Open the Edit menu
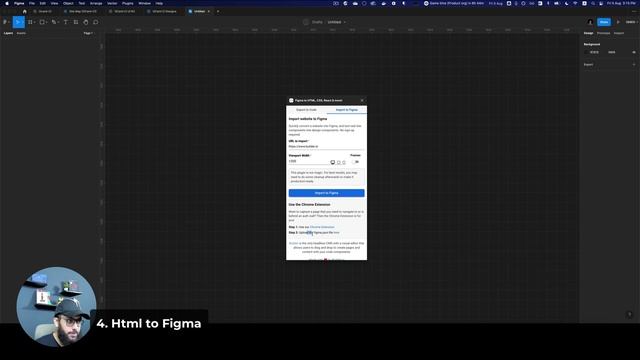 point(42,3)
